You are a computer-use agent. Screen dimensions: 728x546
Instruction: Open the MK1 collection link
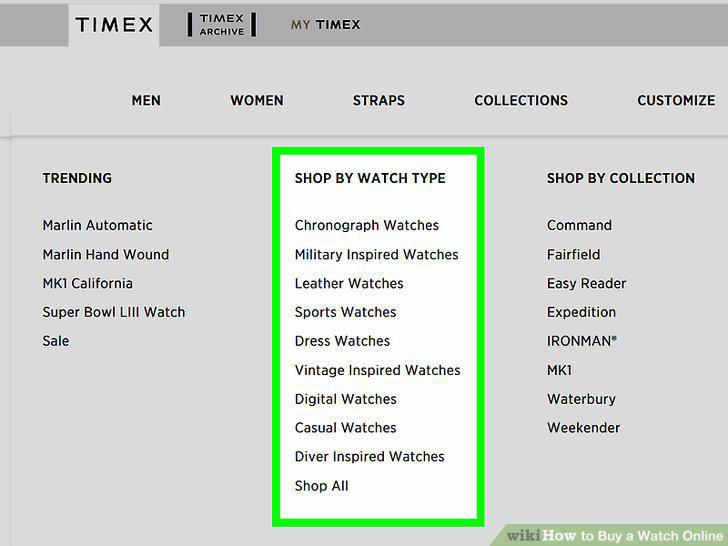(x=559, y=370)
